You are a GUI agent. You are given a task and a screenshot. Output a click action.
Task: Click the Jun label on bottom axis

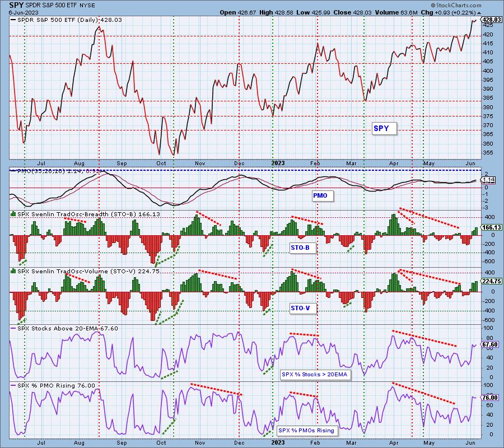click(x=470, y=442)
